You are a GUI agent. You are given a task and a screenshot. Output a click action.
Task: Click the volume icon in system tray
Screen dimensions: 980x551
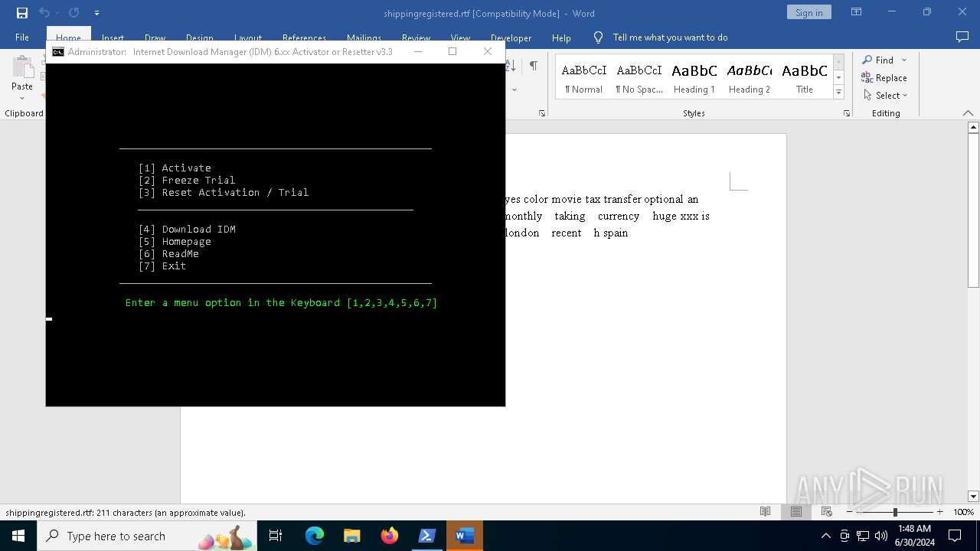coord(880,536)
